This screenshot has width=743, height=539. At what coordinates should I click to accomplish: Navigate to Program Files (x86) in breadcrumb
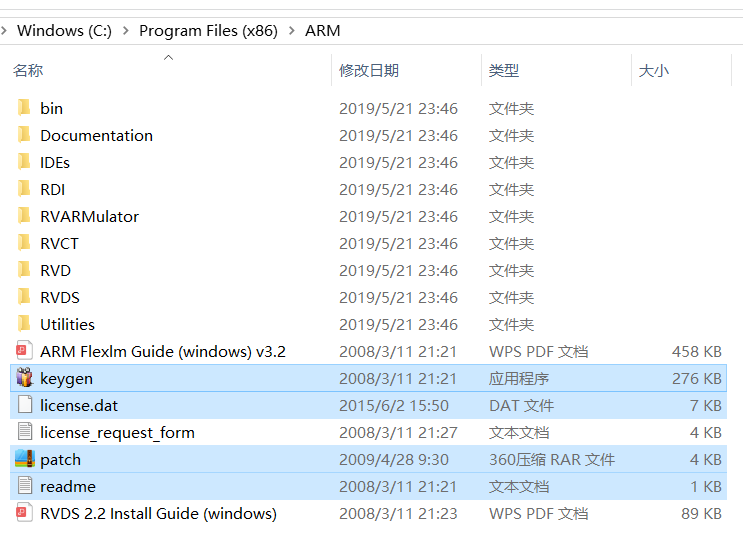pos(209,31)
